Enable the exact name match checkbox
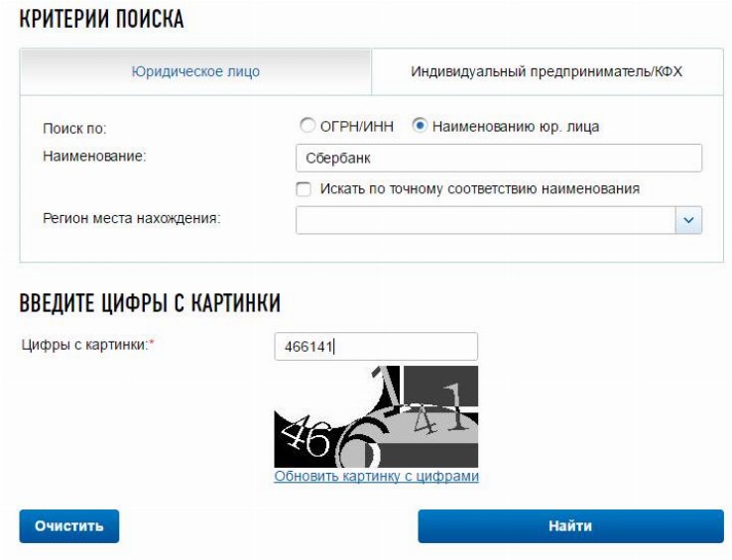The height and width of the screenshot is (560, 732). pyautogui.click(x=304, y=189)
